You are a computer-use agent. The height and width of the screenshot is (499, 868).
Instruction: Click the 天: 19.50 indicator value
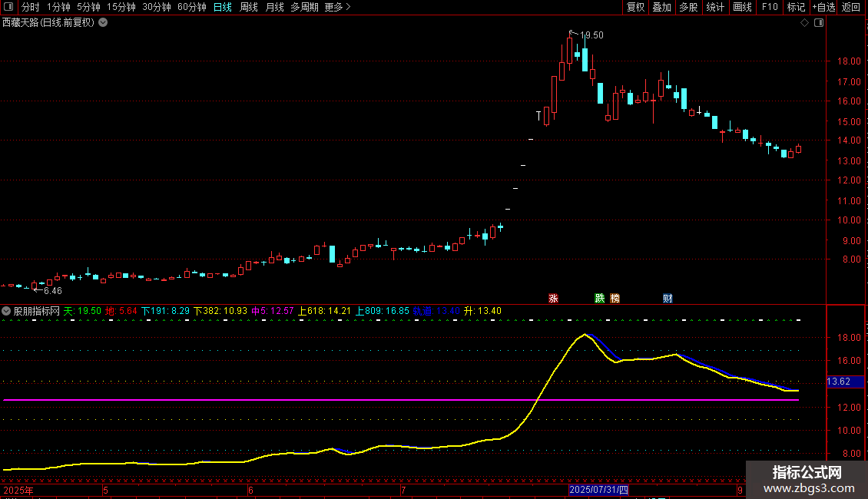(82, 311)
